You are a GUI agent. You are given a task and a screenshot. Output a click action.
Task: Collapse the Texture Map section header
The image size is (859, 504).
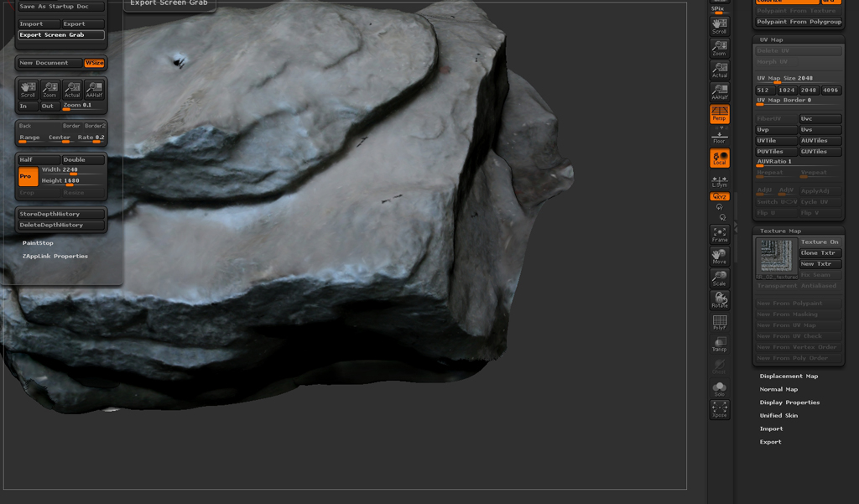pyautogui.click(x=780, y=231)
